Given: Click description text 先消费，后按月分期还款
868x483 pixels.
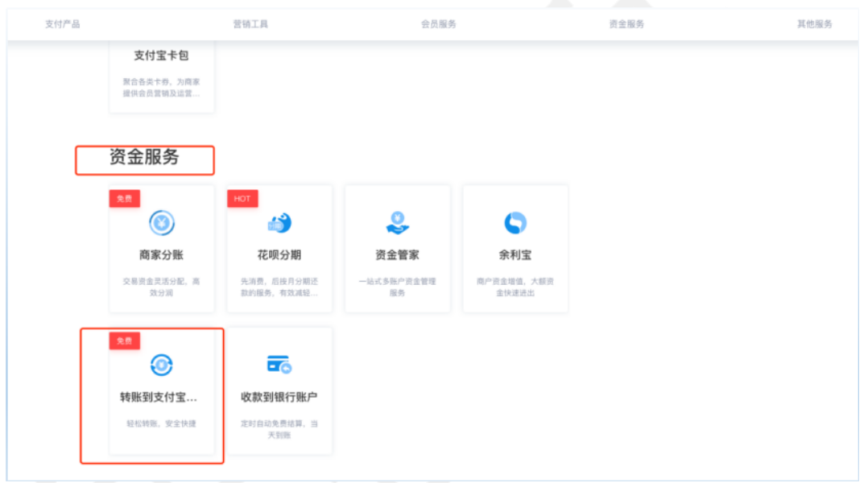Looking at the screenshot, I should pyautogui.click(x=279, y=287).
